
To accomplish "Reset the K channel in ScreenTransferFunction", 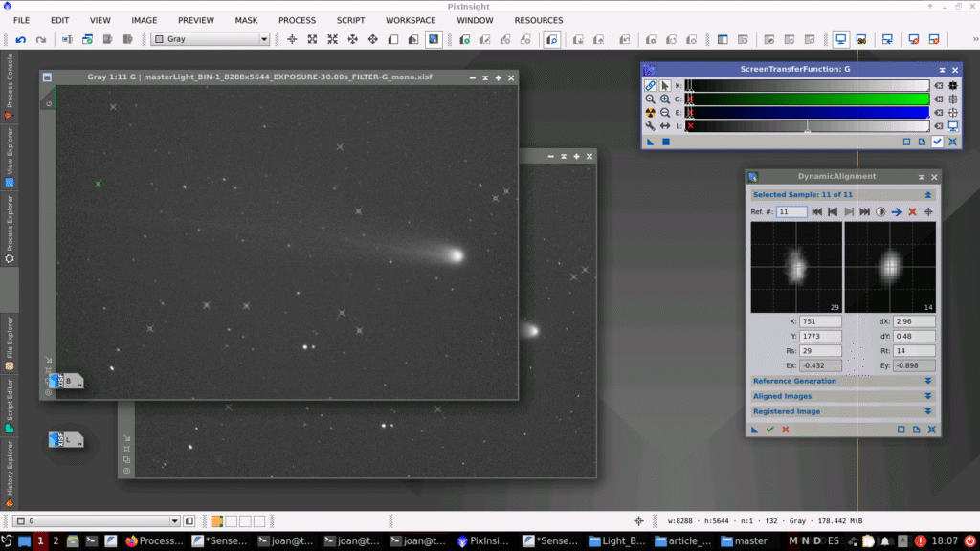I will (939, 85).
